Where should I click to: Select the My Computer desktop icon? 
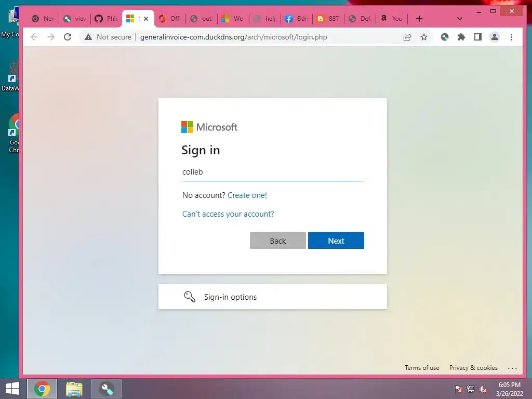pyautogui.click(x=10, y=22)
